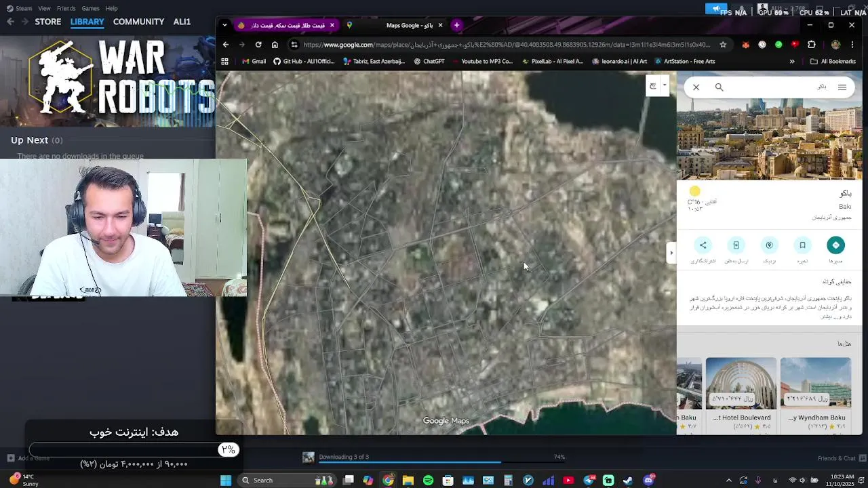Open the map layers tool button

pos(653,86)
